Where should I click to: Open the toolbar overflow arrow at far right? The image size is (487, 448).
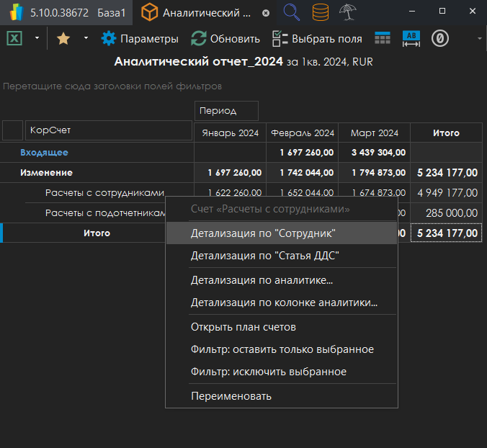tap(479, 39)
